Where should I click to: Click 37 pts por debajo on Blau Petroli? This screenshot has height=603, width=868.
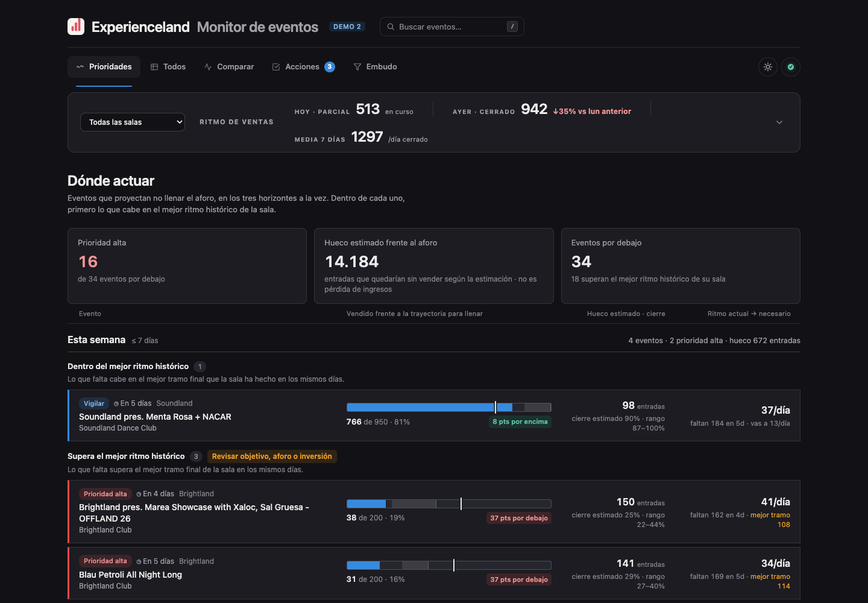[x=519, y=579]
